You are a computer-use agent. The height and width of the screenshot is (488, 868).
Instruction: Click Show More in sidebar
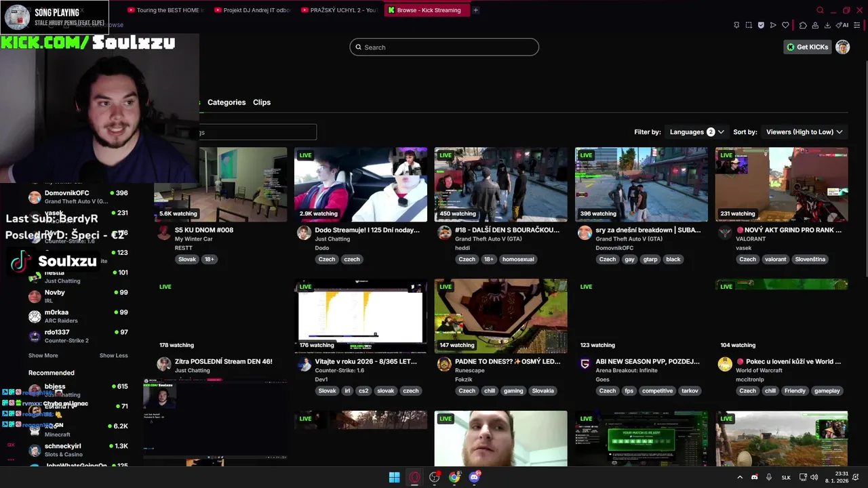click(43, 355)
